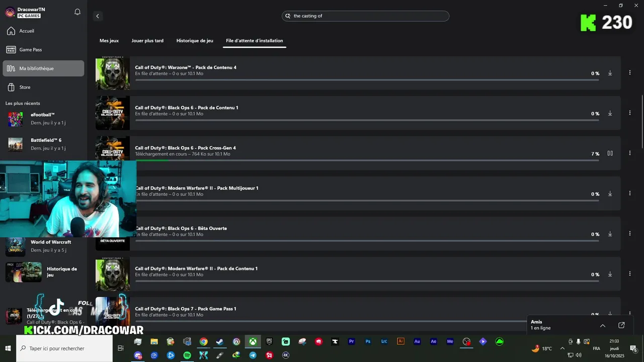
Task: Open the Warzone Pack de Contenu 4 thumbnail
Action: click(x=113, y=73)
